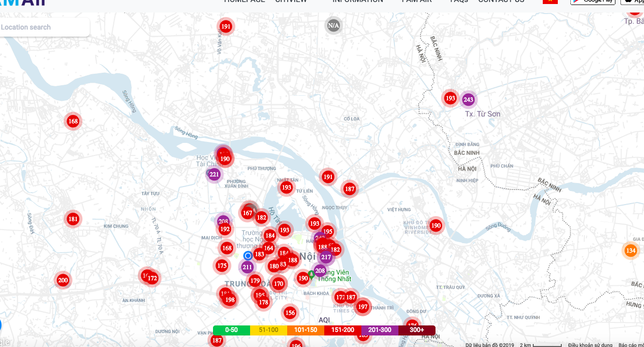Click the 167 AQI marker
This screenshot has width=644, height=347.
248,213
